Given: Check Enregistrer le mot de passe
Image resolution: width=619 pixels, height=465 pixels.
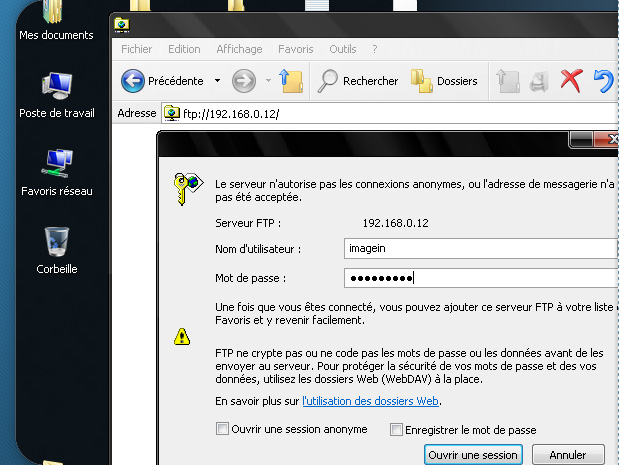Looking at the screenshot, I should pos(396,429).
